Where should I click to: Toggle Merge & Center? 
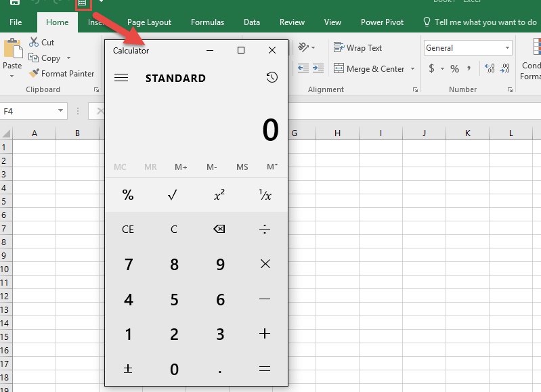tap(369, 68)
